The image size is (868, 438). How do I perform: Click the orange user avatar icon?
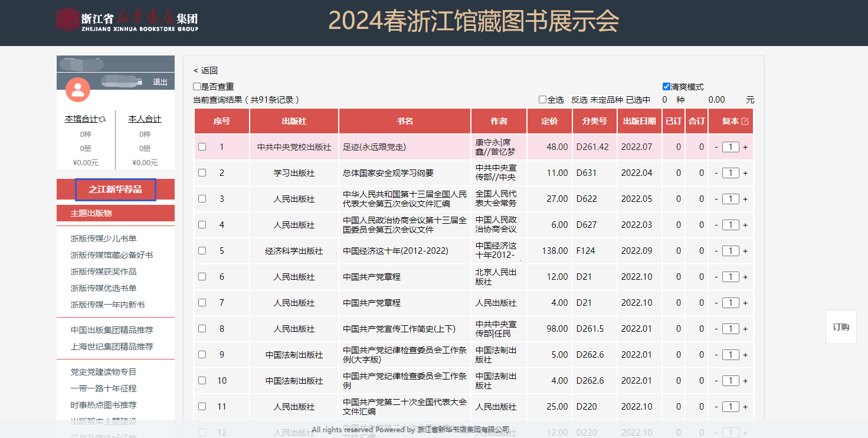click(78, 90)
